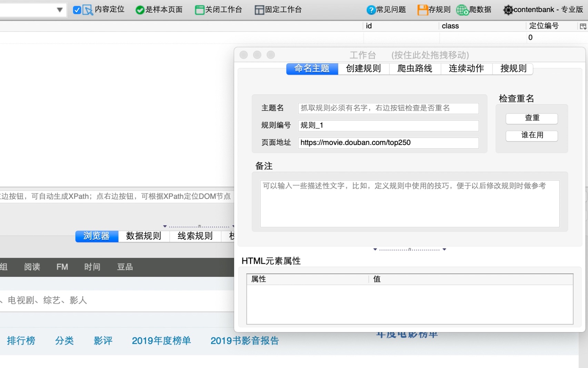Open the 阅读 link in Douban nav
588x368 pixels.
(x=32, y=267)
